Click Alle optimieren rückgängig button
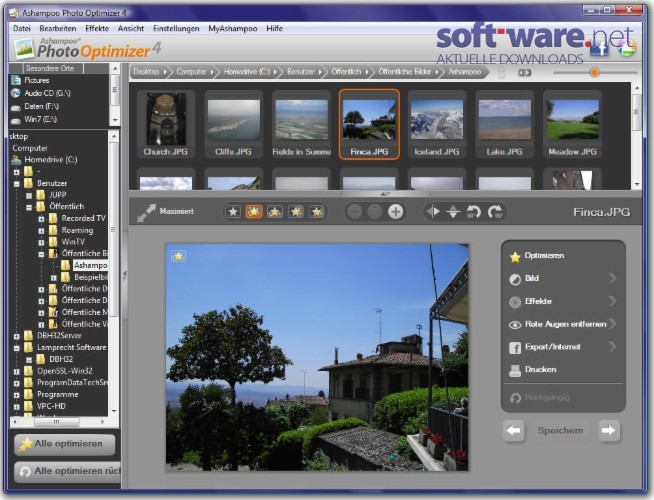The image size is (654, 500). click(68, 472)
